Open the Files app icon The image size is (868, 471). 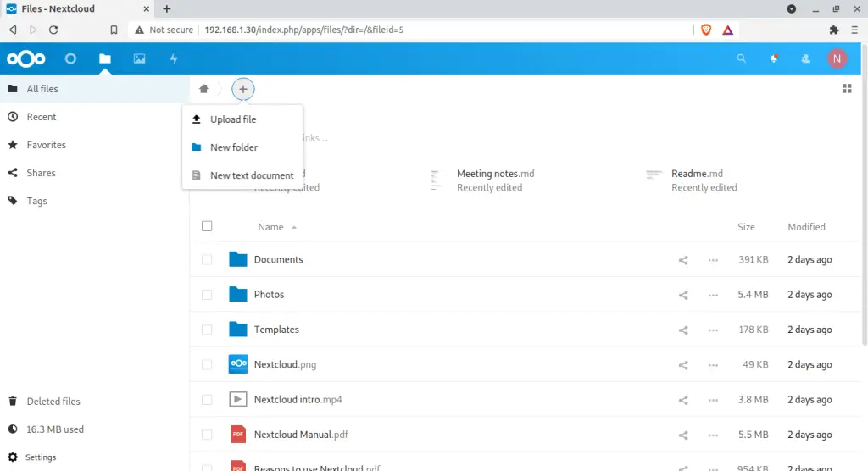tap(104, 58)
